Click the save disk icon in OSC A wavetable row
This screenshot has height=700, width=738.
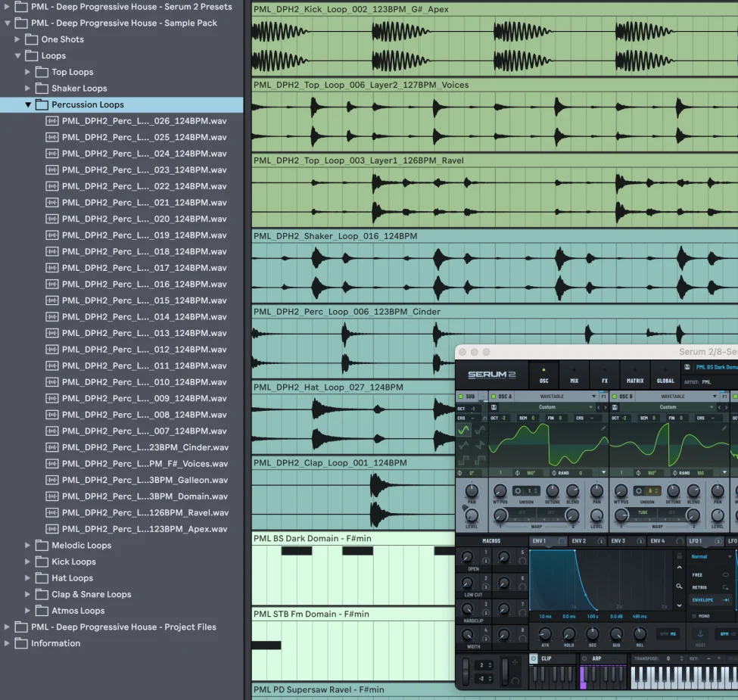pyautogui.click(x=494, y=407)
